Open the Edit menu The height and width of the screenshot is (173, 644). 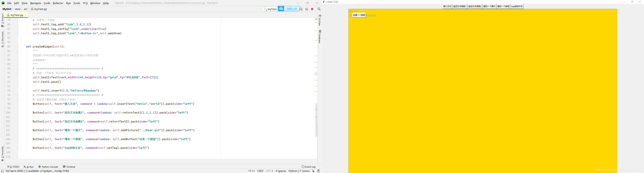(x=16, y=3)
